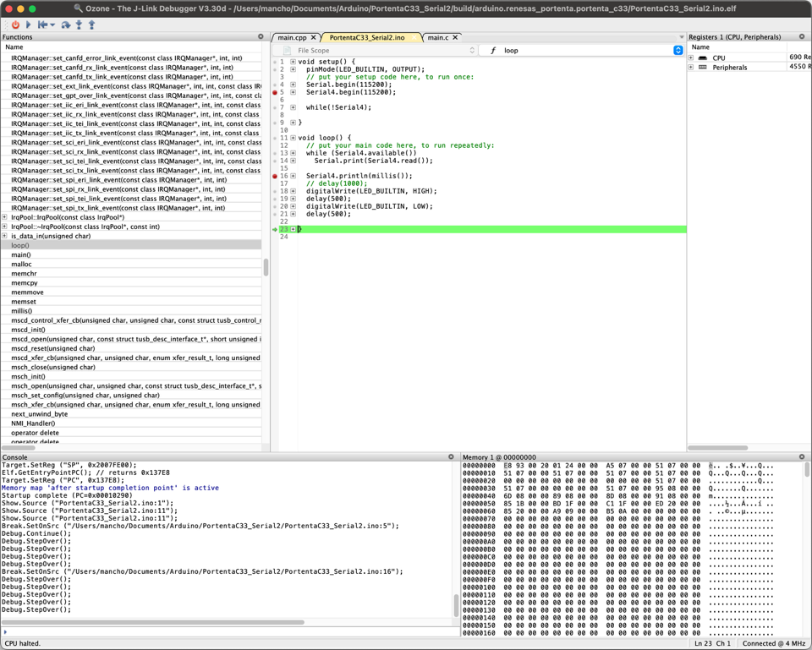Close the Memory 1 panel
The height and width of the screenshot is (650, 812).
802,457
